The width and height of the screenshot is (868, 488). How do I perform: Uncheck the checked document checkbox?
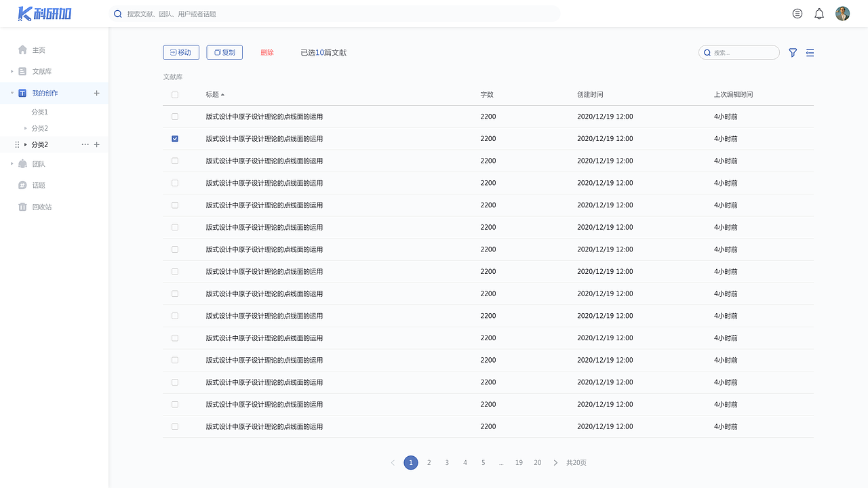pyautogui.click(x=175, y=139)
